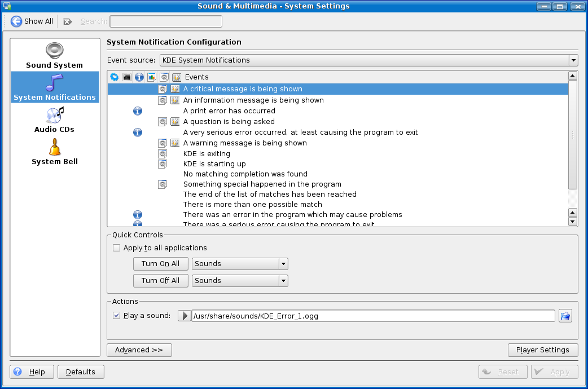Browse for a sound file with the folder icon
Viewport: 588px width, 389px height.
click(x=565, y=316)
